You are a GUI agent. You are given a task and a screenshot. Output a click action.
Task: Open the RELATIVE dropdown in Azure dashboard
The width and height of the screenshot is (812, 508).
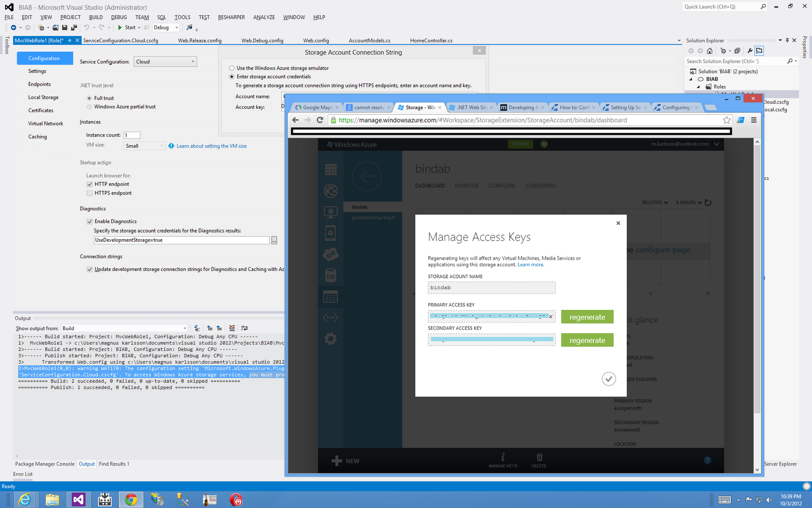tap(655, 203)
